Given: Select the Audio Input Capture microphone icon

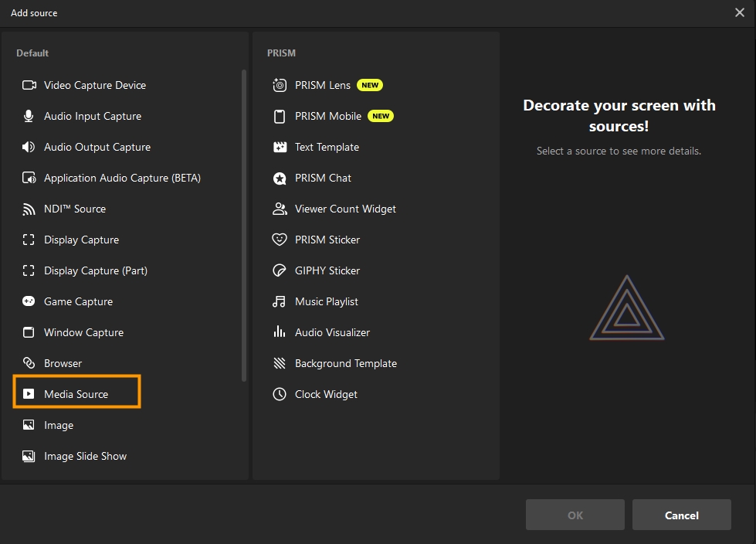Looking at the screenshot, I should (x=29, y=116).
